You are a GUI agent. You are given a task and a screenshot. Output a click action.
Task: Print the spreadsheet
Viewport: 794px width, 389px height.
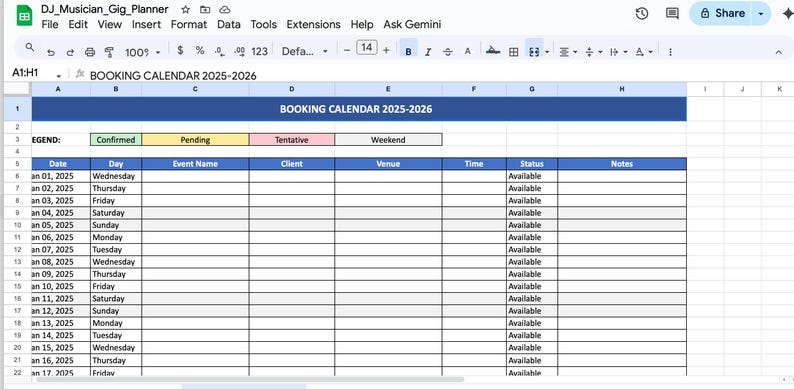coord(90,52)
